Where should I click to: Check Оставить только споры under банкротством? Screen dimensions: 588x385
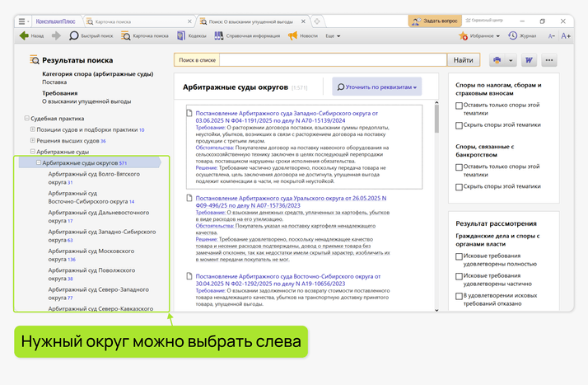coord(459,167)
